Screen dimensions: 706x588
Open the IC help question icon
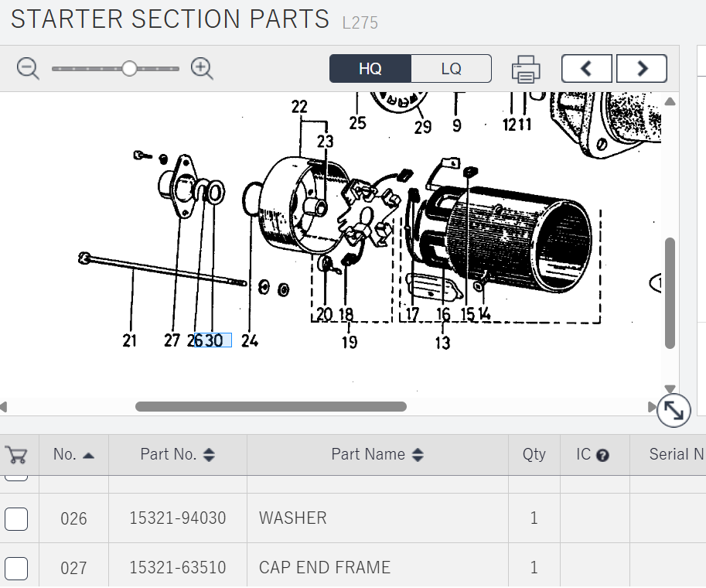coord(602,456)
